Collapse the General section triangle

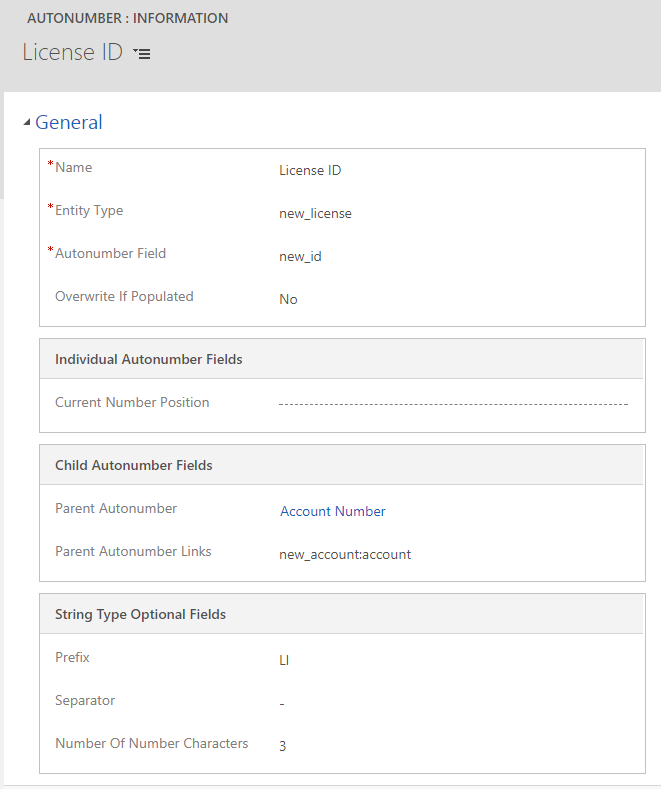click(27, 123)
